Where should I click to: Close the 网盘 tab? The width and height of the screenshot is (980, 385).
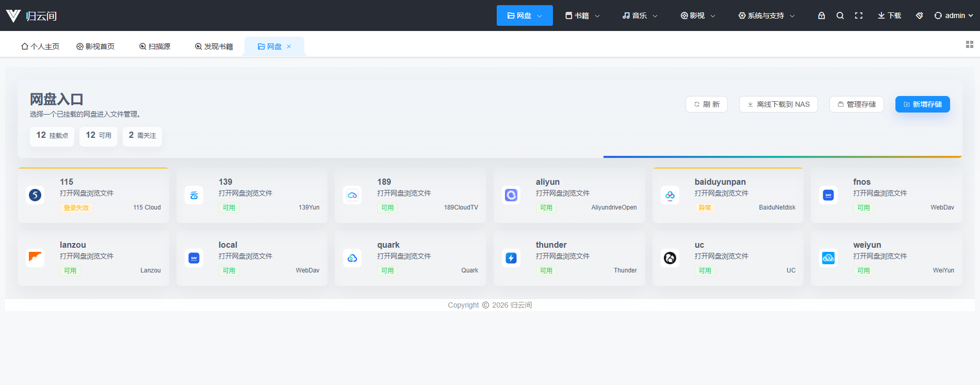pyautogui.click(x=289, y=46)
